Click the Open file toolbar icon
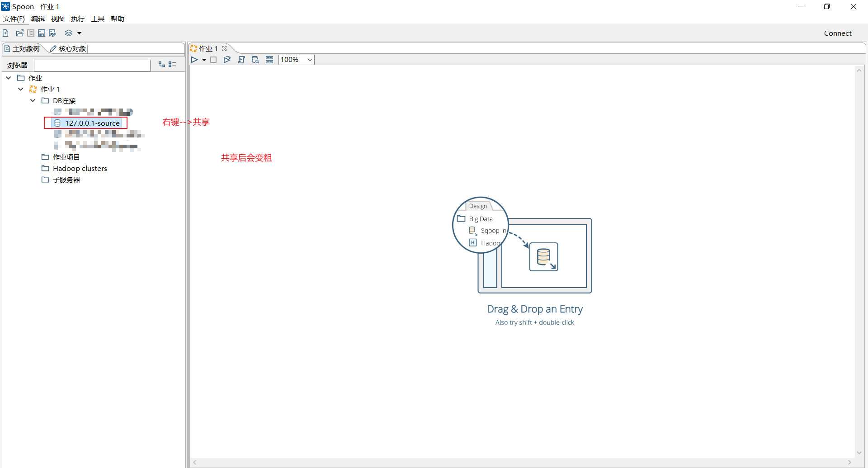The height and width of the screenshot is (468, 868). pos(20,33)
